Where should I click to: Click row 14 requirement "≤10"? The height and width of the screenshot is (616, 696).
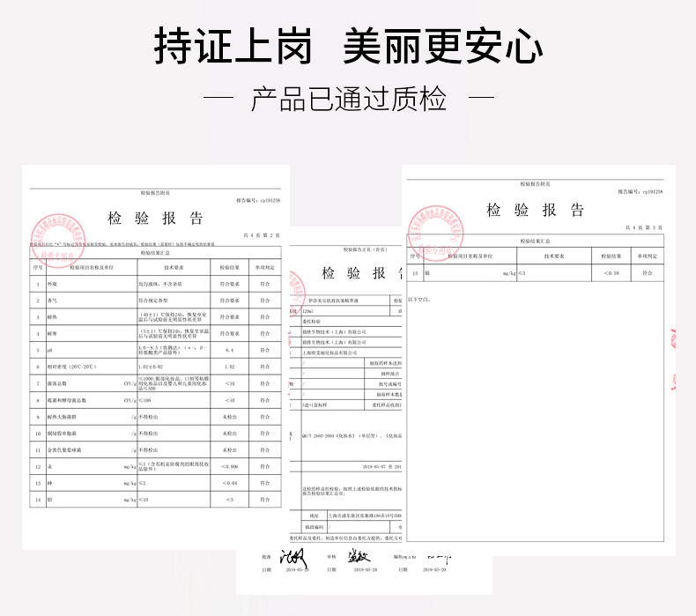point(144,500)
